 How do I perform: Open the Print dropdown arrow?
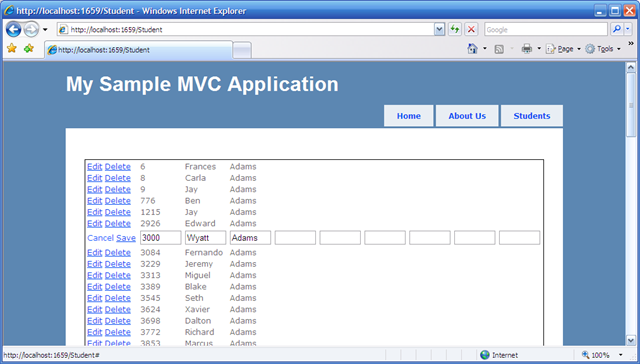539,49
